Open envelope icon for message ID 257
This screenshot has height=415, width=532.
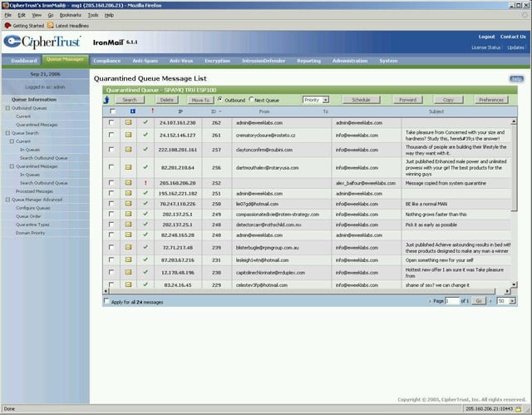128,150
